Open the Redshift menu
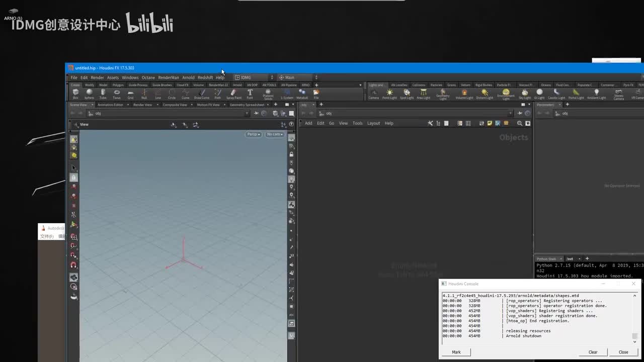 [x=205, y=78]
